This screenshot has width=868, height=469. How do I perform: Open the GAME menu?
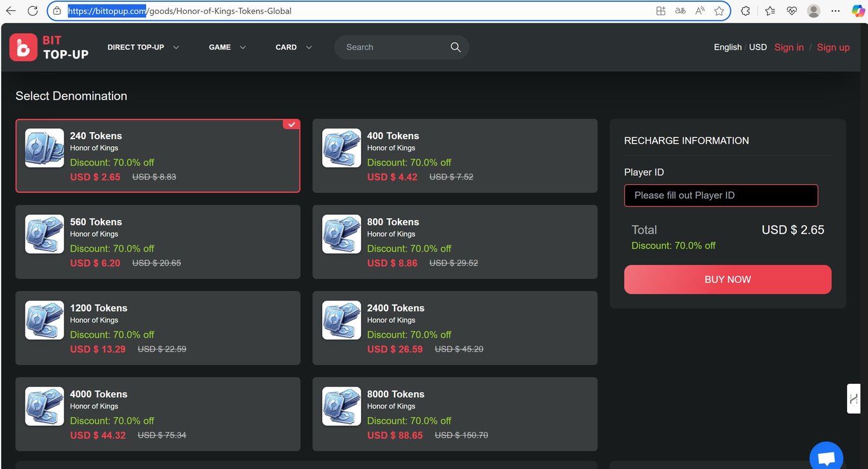click(x=220, y=47)
